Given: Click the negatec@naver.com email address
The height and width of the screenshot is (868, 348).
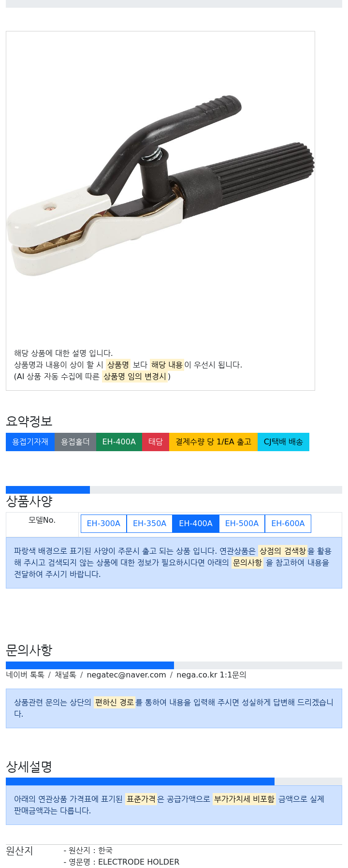Looking at the screenshot, I should click(126, 675).
